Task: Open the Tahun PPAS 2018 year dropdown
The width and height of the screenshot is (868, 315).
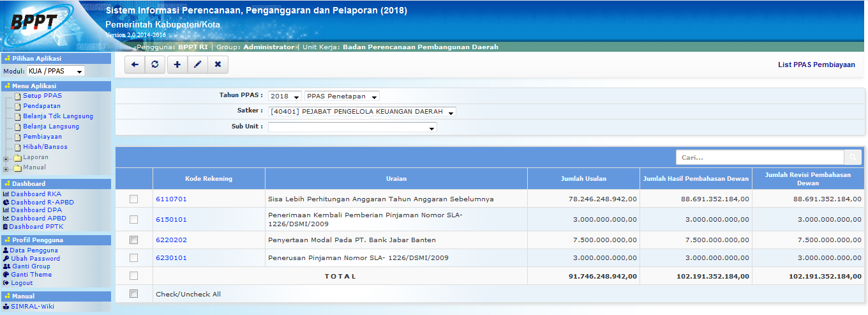Action: 285,96
